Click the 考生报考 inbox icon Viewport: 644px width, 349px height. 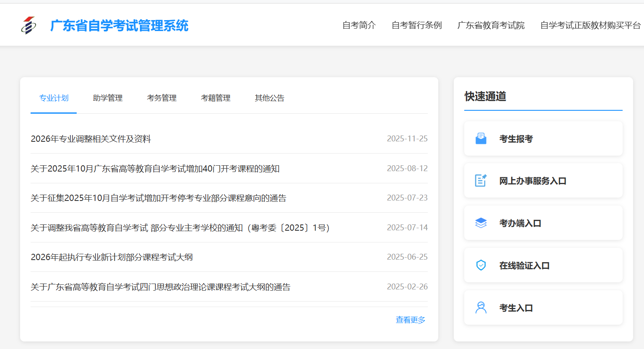click(481, 138)
